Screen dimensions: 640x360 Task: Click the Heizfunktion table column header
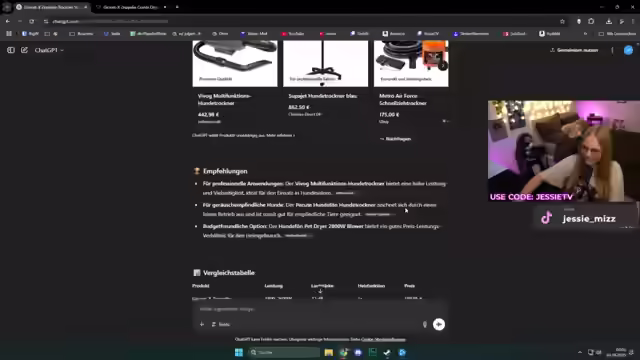click(x=371, y=286)
